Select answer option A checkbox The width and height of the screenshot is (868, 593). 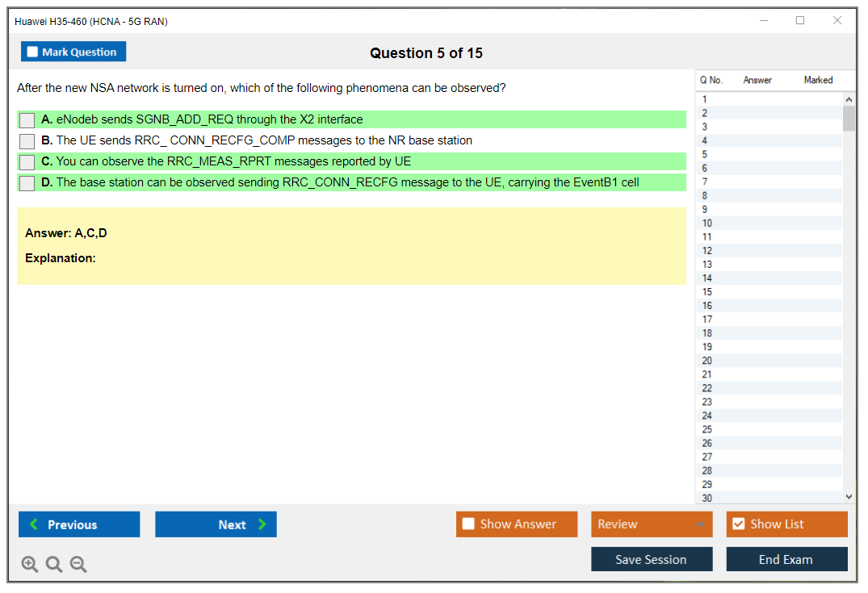click(x=27, y=120)
